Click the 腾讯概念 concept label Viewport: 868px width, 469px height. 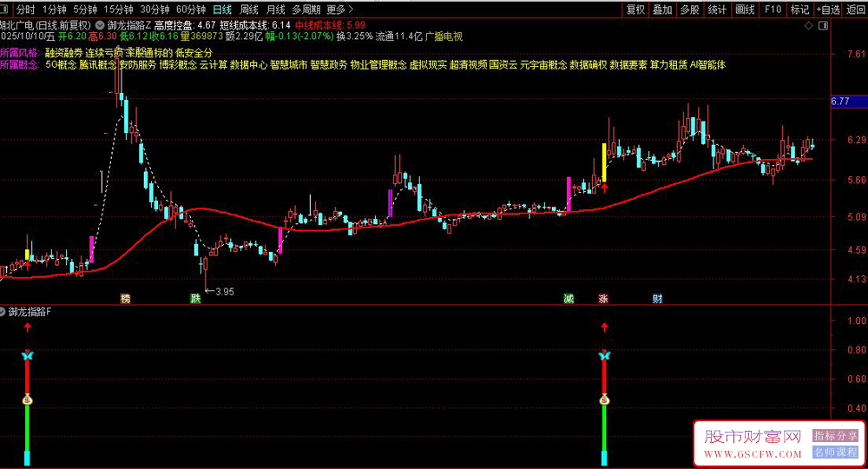[97, 65]
